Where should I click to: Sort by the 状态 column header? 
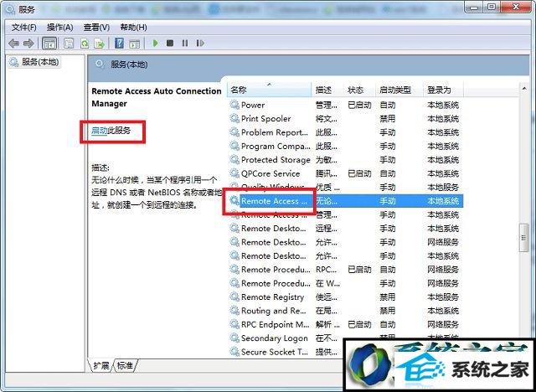[359, 90]
